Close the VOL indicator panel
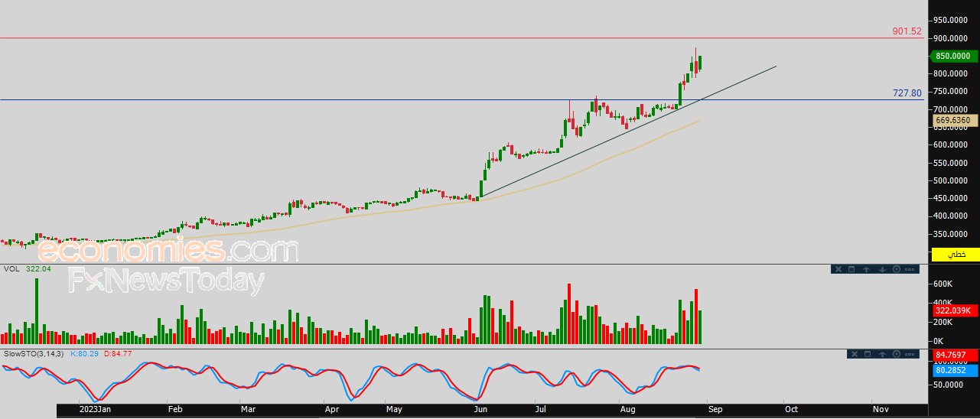This screenshot has width=980, height=419. 838,269
